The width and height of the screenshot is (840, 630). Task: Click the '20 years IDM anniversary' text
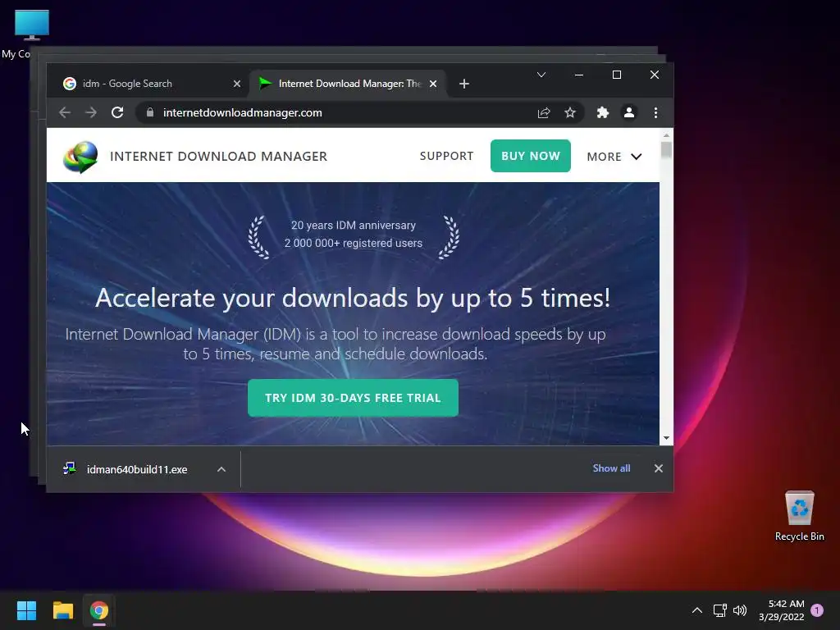[x=354, y=226]
